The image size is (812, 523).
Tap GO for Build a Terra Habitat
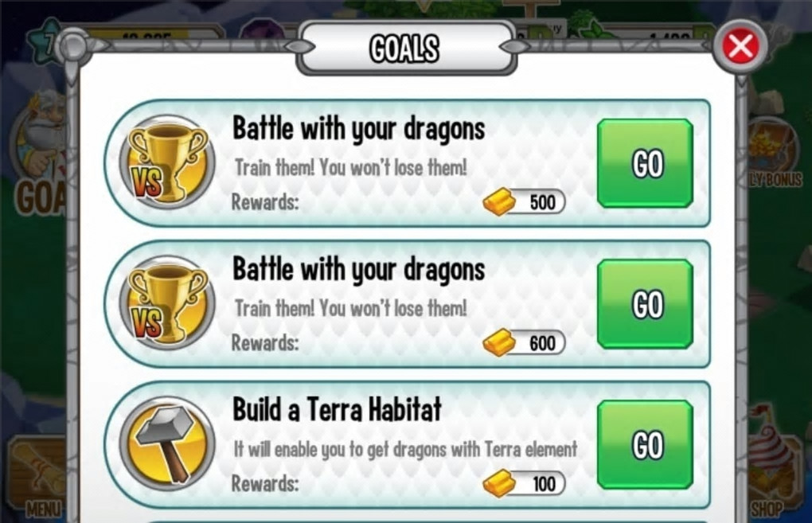(646, 444)
